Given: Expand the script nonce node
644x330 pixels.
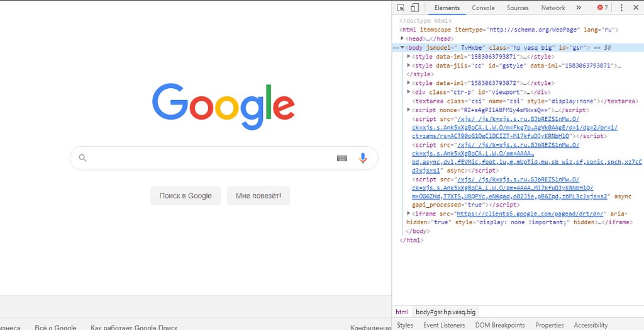Looking at the screenshot, I should (409, 110).
